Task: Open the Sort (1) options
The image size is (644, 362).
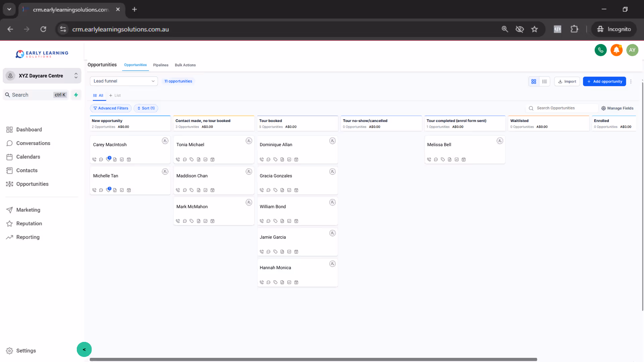Action: pos(146,108)
